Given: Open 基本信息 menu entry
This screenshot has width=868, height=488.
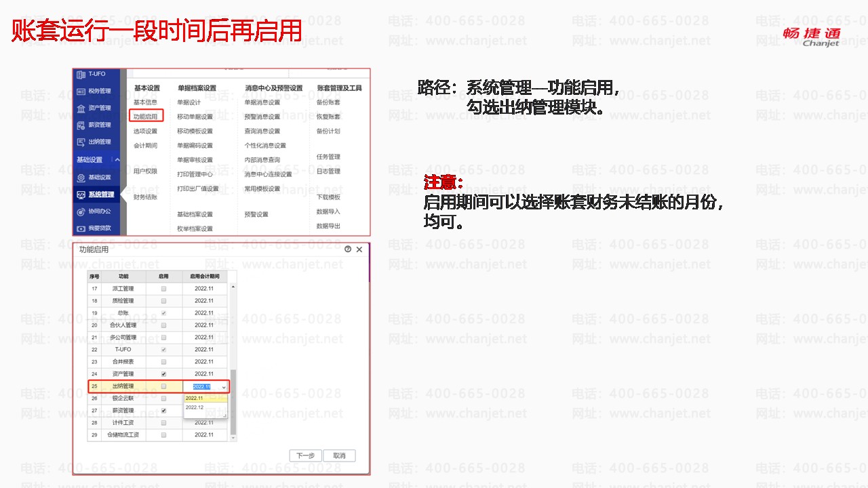Looking at the screenshot, I should point(145,102).
